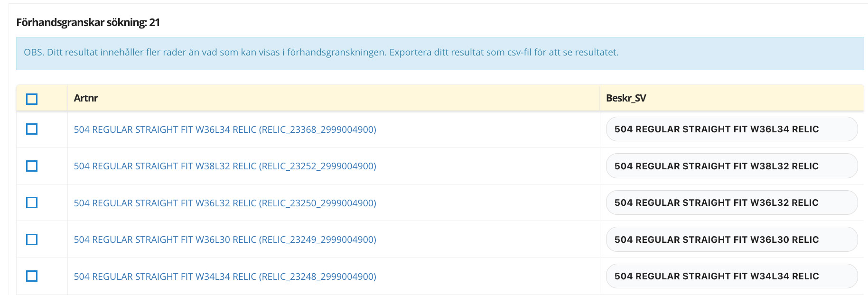Image resolution: width=868 pixels, height=295 pixels.
Task: Edit Beskr_SV field for W36L32 RELIC
Action: pyautogui.click(x=732, y=203)
